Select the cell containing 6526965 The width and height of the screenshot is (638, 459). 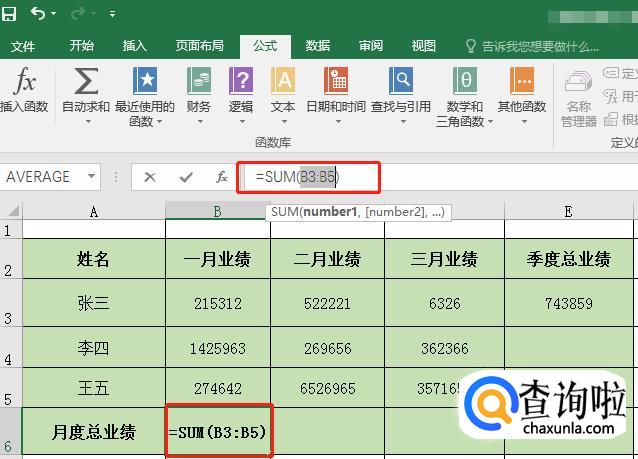tap(328, 388)
